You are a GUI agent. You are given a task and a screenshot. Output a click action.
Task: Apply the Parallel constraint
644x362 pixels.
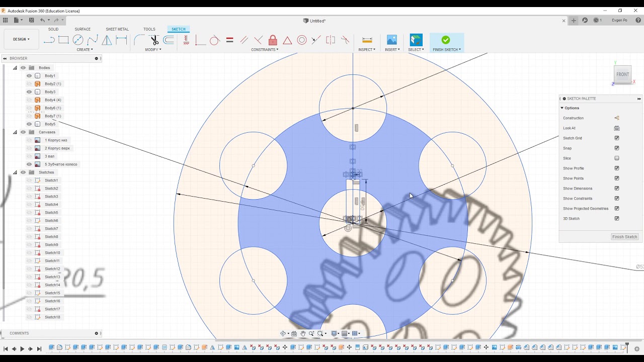click(x=244, y=40)
